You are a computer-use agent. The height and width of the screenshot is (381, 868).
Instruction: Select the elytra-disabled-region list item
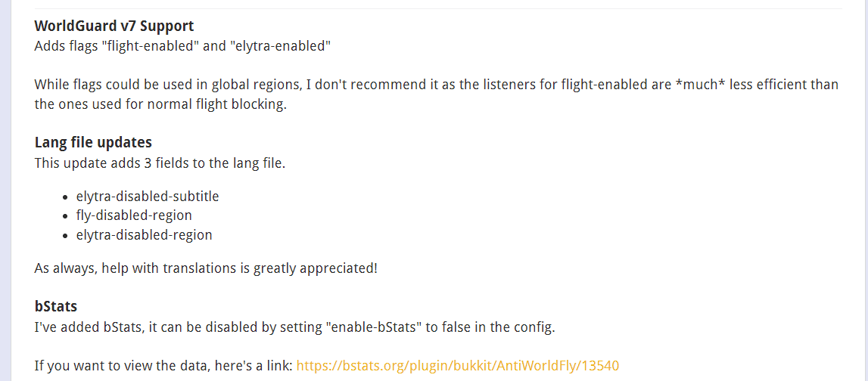(x=144, y=235)
